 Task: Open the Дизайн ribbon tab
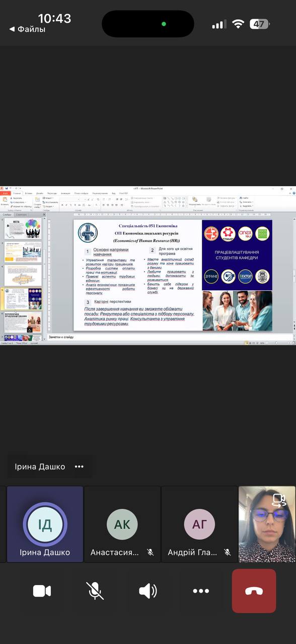coord(39,193)
